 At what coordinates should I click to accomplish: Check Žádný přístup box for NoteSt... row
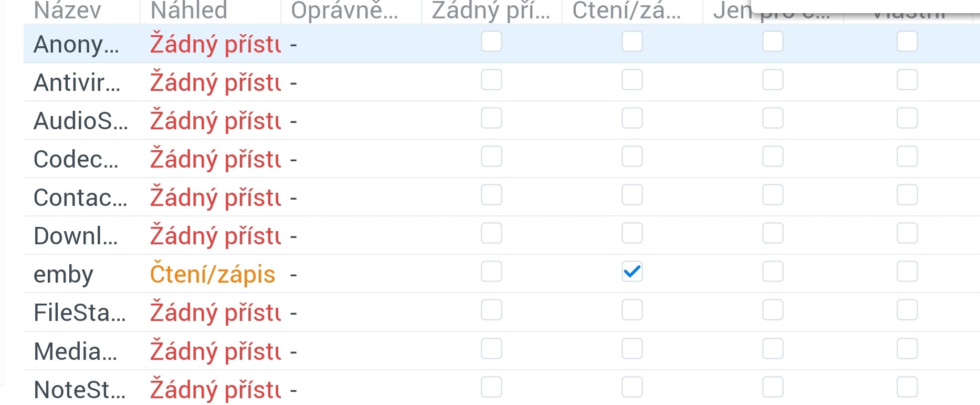[491, 387]
